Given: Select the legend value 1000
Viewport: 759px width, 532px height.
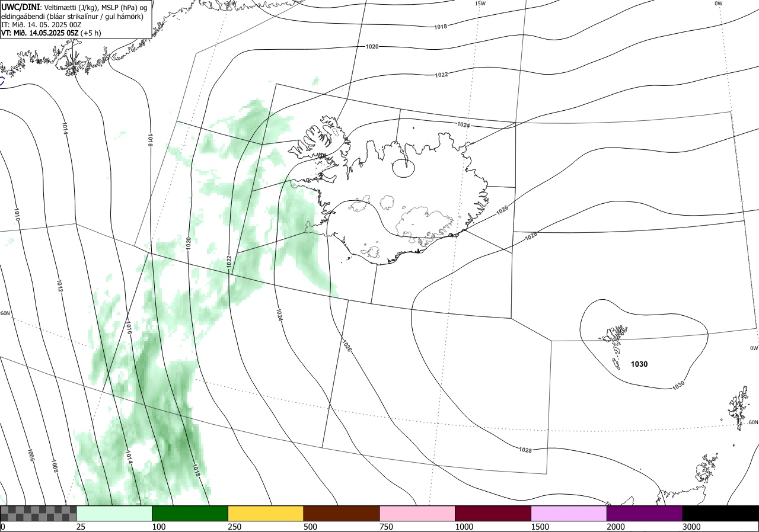Looking at the screenshot, I should [464, 527].
